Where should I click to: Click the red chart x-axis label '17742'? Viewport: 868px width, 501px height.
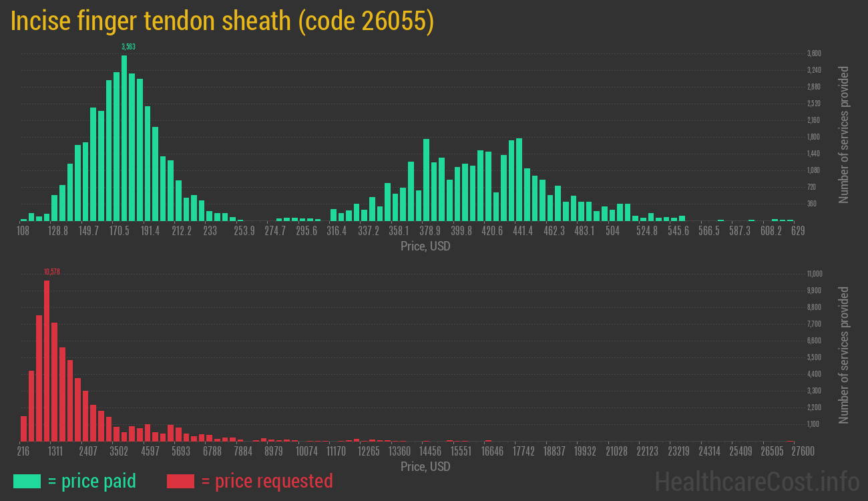(x=523, y=452)
